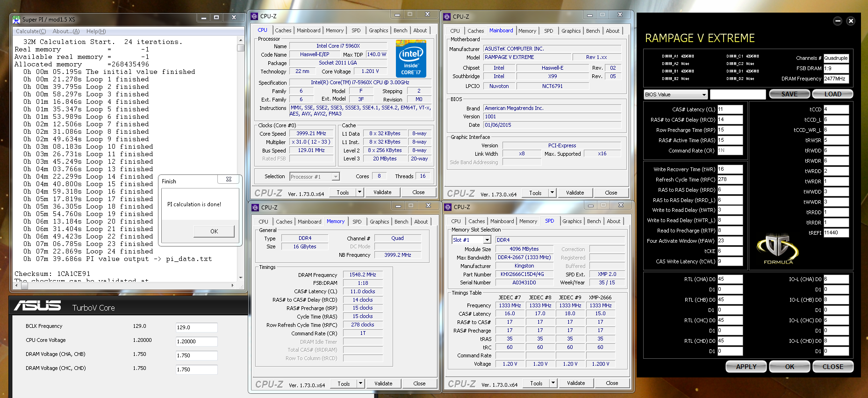Screen dimensions: 868x398
Task: Click the LOAD button in RAMPAGE V EXTREME
Action: 833,94
